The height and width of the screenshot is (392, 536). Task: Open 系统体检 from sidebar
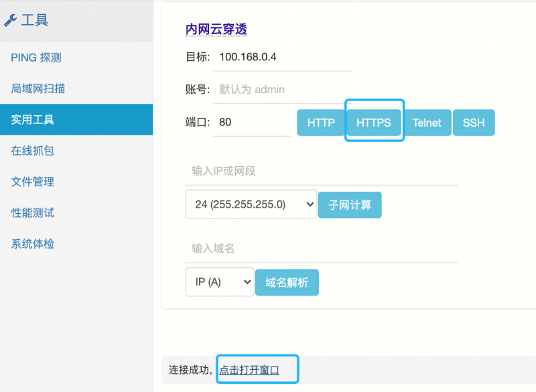tap(32, 244)
